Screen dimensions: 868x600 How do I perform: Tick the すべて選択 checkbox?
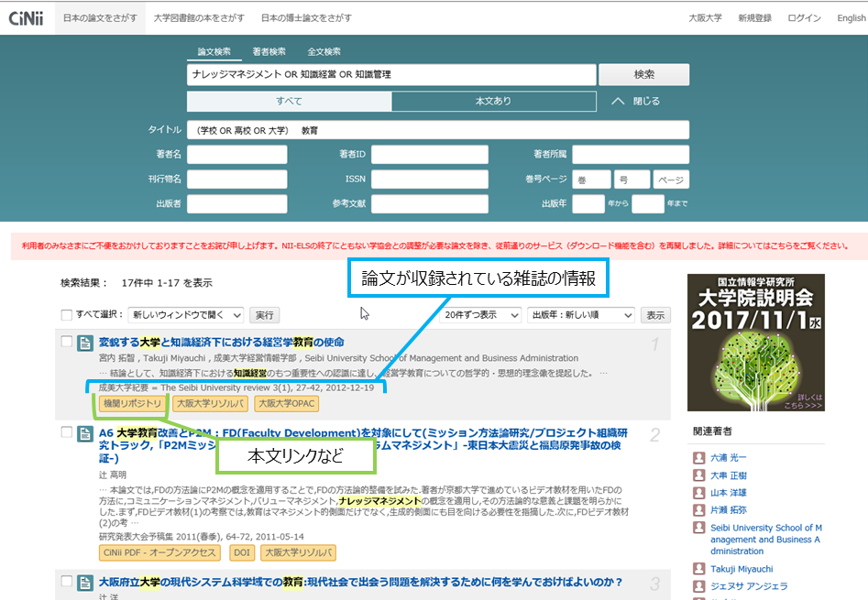(66, 314)
